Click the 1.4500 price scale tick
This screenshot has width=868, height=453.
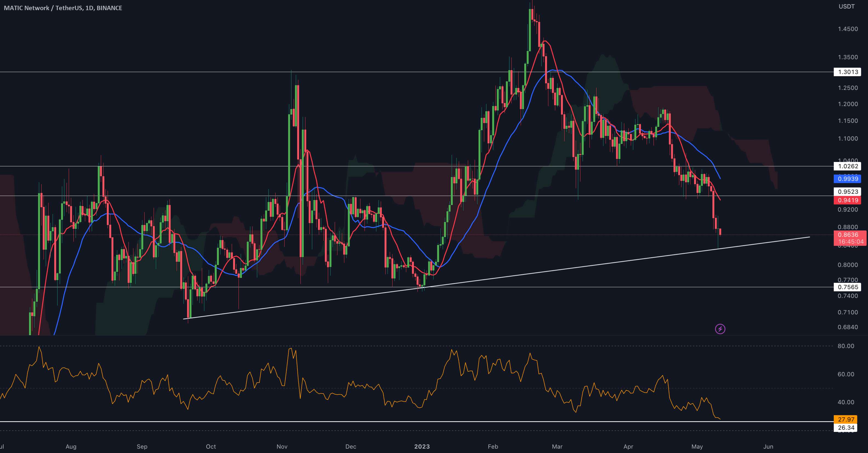coord(848,29)
